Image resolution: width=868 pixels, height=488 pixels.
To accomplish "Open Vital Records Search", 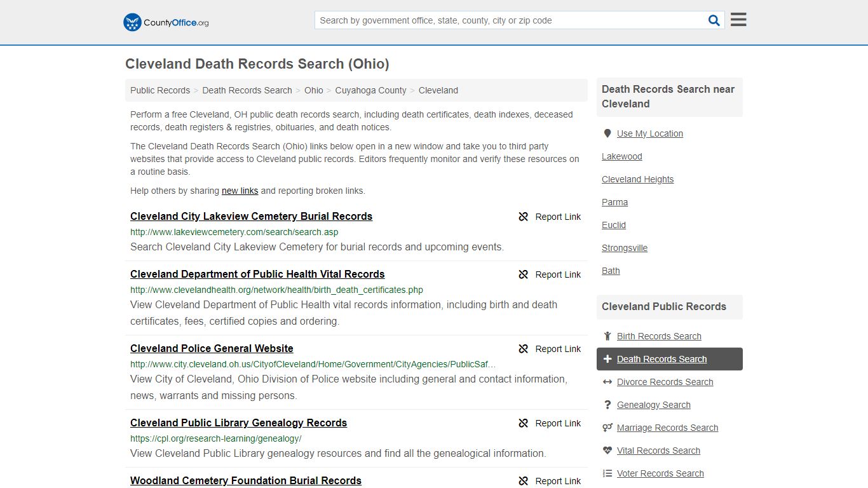I will (658, 451).
